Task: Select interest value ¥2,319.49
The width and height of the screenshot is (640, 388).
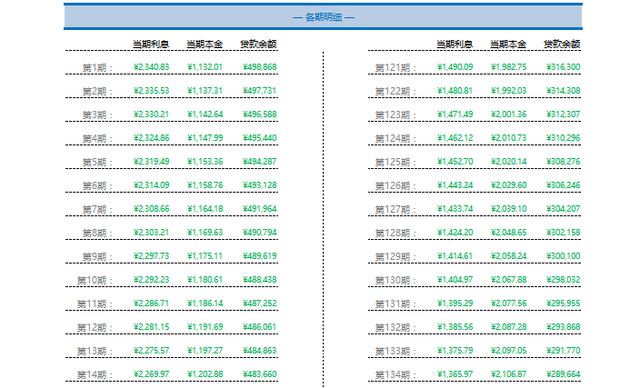Action: 151,162
